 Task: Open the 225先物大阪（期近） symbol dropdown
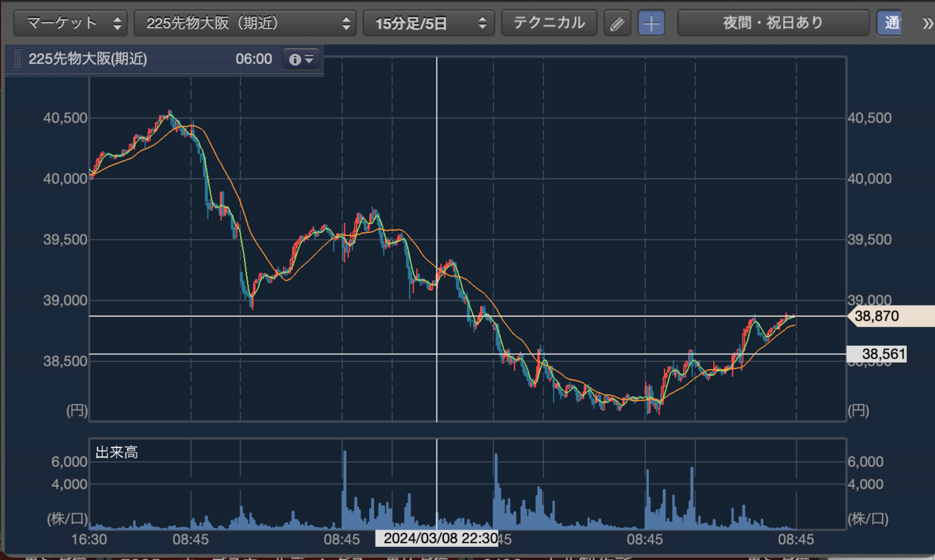(245, 23)
